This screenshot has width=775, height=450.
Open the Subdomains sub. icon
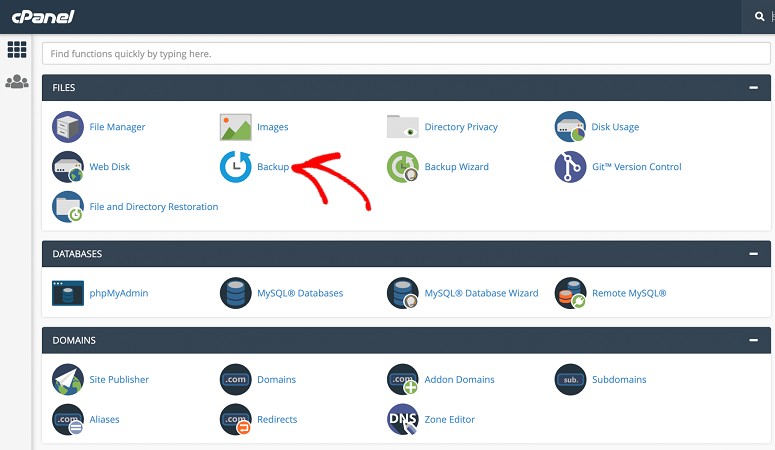pyautogui.click(x=570, y=380)
